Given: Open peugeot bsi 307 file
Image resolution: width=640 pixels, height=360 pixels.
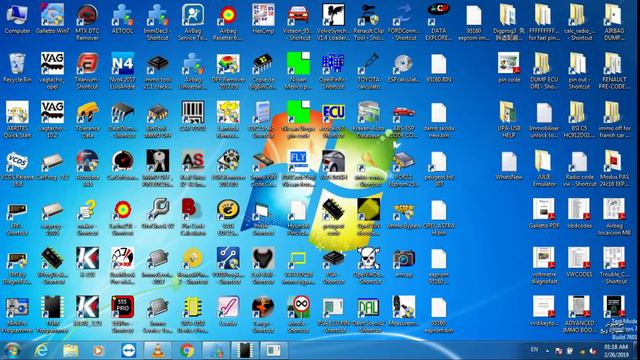Looking at the screenshot, I should point(439,168).
